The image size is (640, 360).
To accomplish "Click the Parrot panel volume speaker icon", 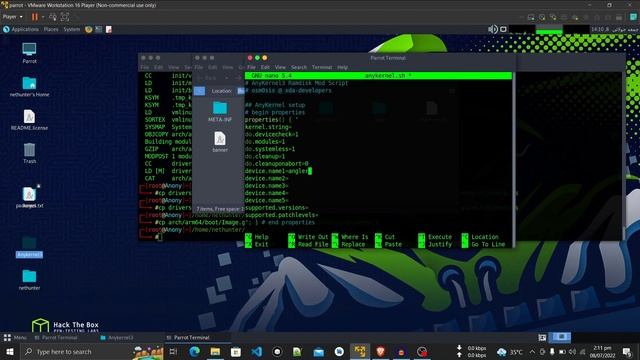I will pyautogui.click(x=493, y=29).
